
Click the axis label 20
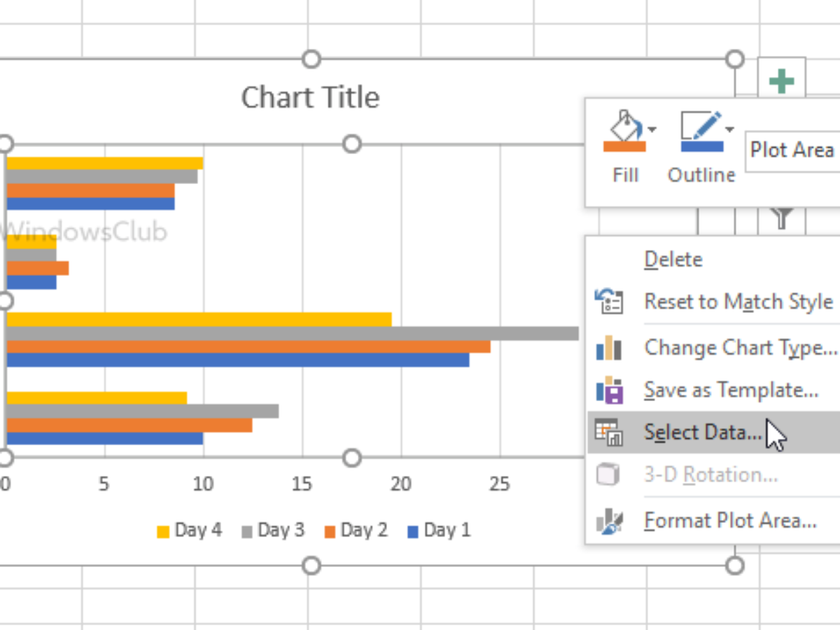pyautogui.click(x=400, y=484)
